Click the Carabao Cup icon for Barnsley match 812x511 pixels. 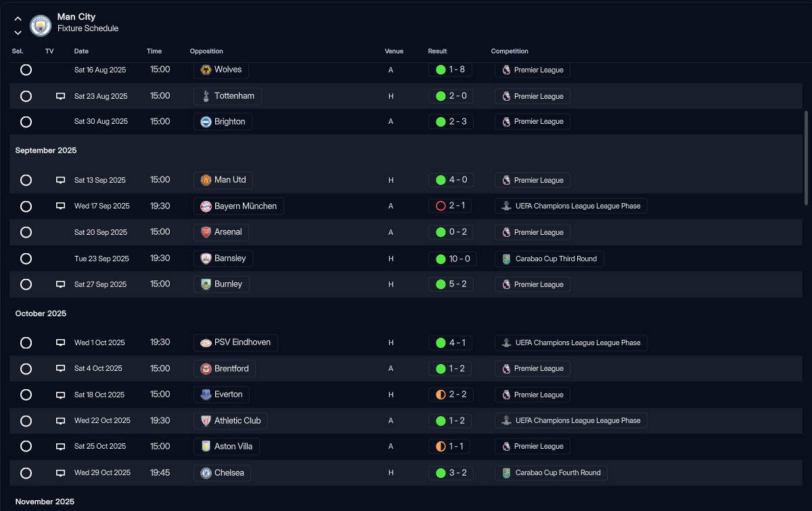(x=506, y=259)
